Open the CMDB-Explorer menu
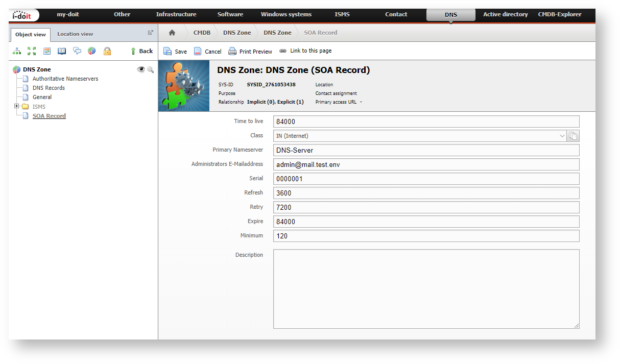620x364 pixels. pyautogui.click(x=560, y=14)
